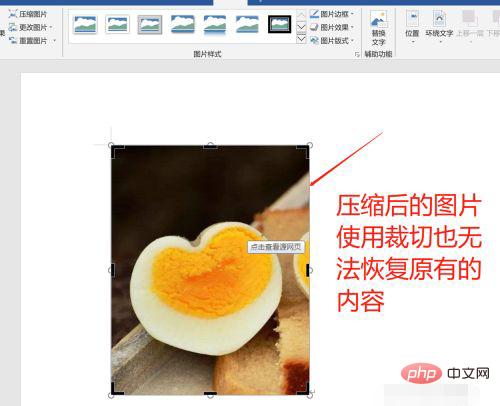Apply the Reflected Rounded Rectangle picture style

pyautogui.click(x=215, y=25)
